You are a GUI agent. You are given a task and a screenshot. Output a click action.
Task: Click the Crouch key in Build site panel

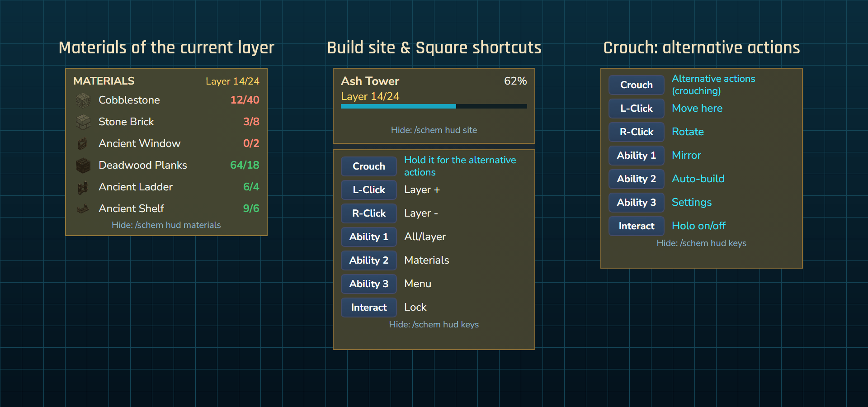[x=369, y=166]
